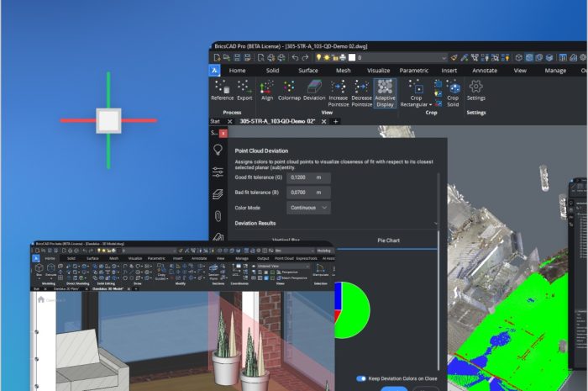Collapse the Deviation Results section
This screenshot has width=588, height=391.
point(435,224)
